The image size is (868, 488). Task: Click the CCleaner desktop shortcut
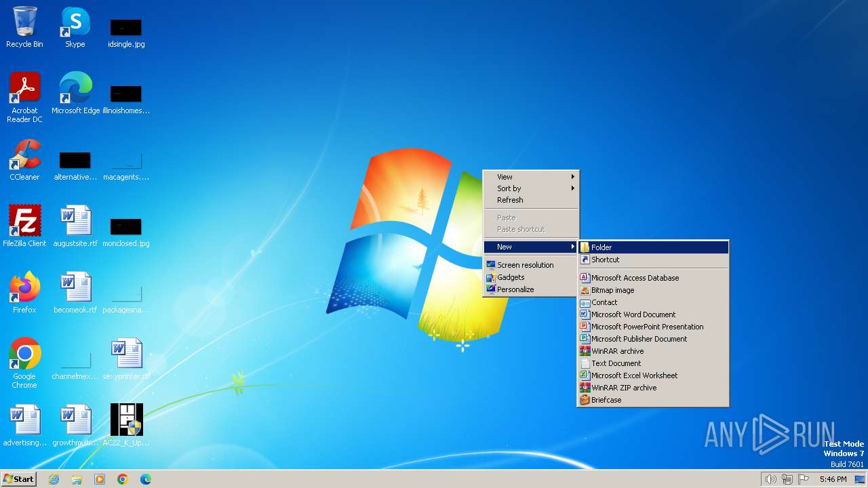[24, 160]
